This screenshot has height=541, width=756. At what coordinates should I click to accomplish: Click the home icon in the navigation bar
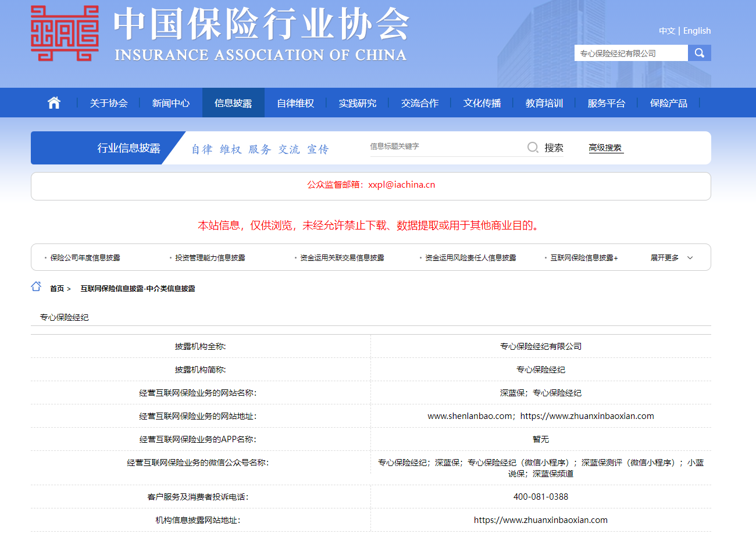click(x=54, y=102)
